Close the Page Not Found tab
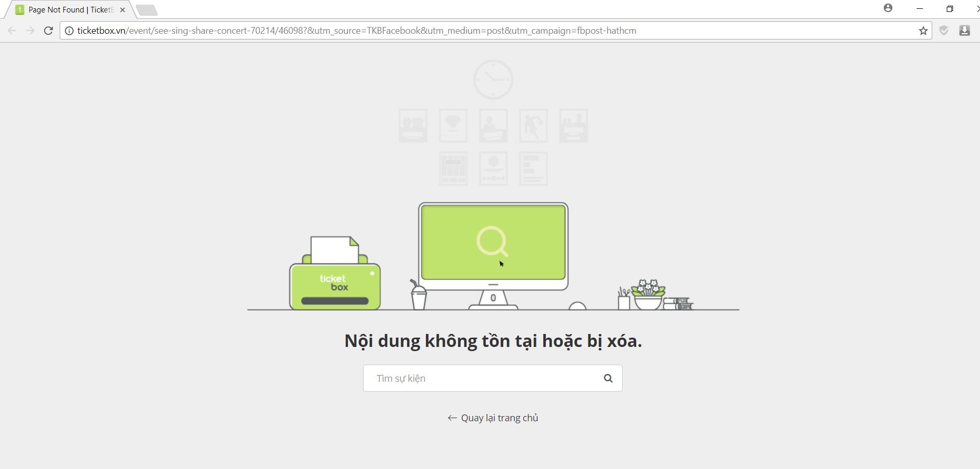This screenshot has height=469, width=980. (123, 10)
